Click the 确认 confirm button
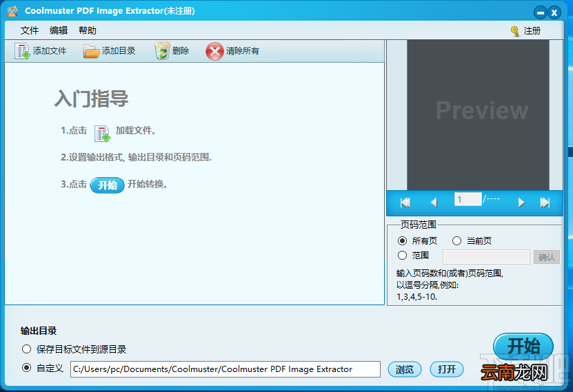This screenshot has width=573, height=392. coord(547,257)
